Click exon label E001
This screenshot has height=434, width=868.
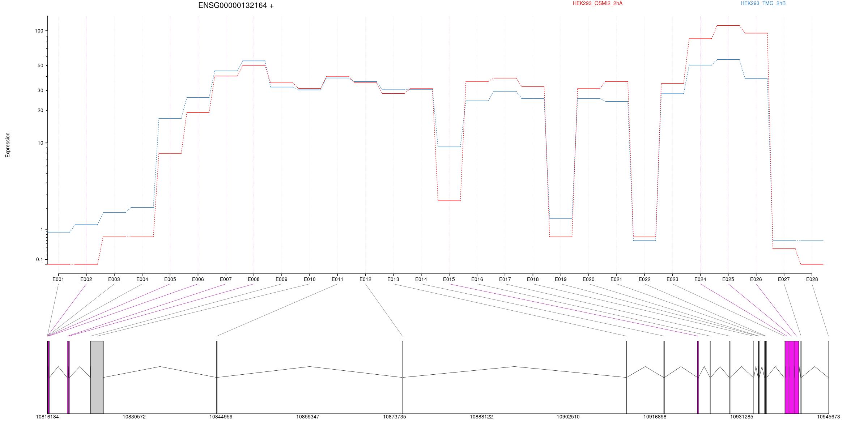coord(58,279)
